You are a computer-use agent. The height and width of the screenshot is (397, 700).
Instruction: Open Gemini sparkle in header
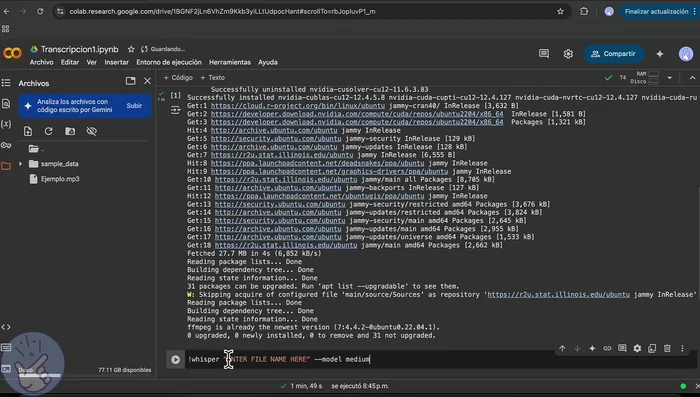(659, 54)
